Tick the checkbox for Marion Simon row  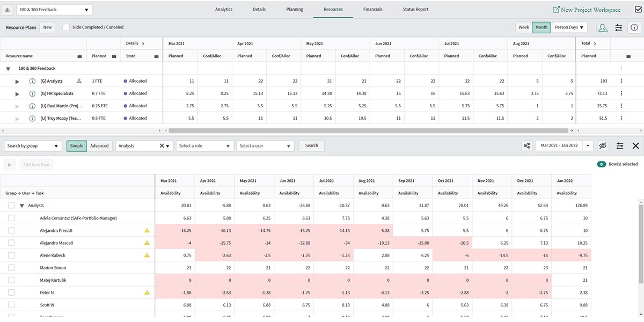[x=11, y=268]
